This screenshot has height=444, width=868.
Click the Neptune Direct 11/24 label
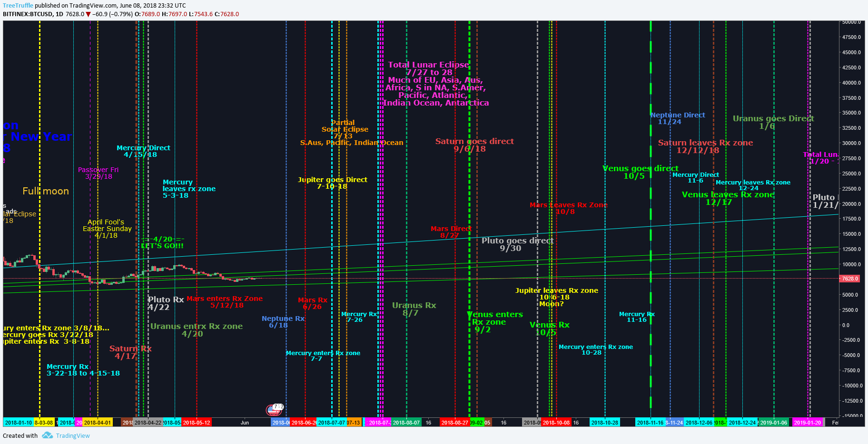pyautogui.click(x=678, y=118)
